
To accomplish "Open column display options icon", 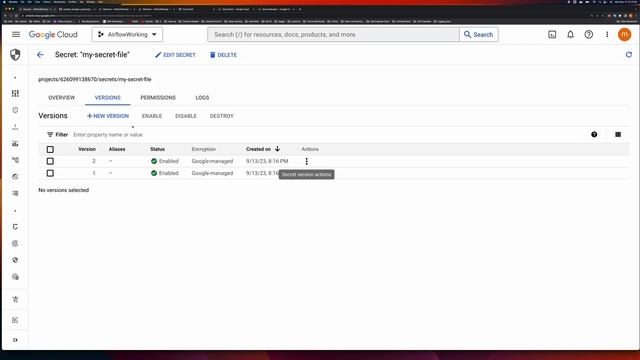I will (x=618, y=135).
